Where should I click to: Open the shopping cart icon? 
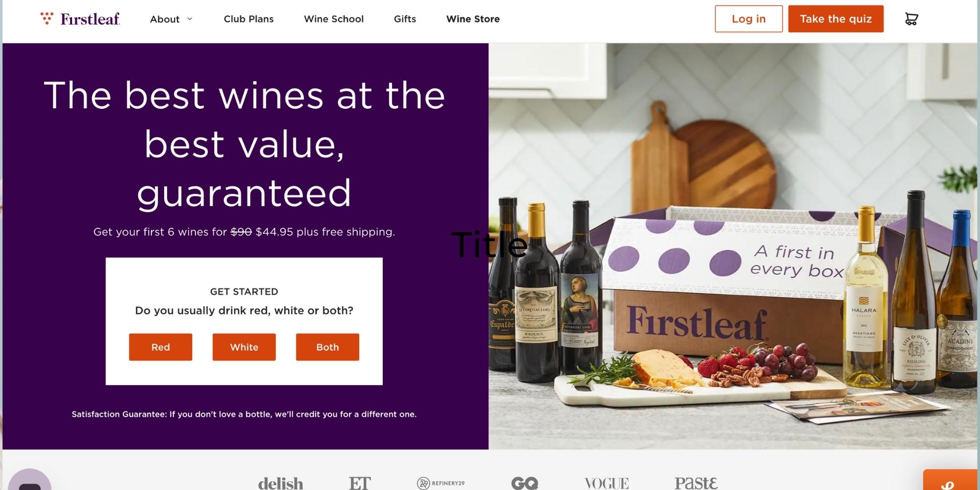coord(911,19)
